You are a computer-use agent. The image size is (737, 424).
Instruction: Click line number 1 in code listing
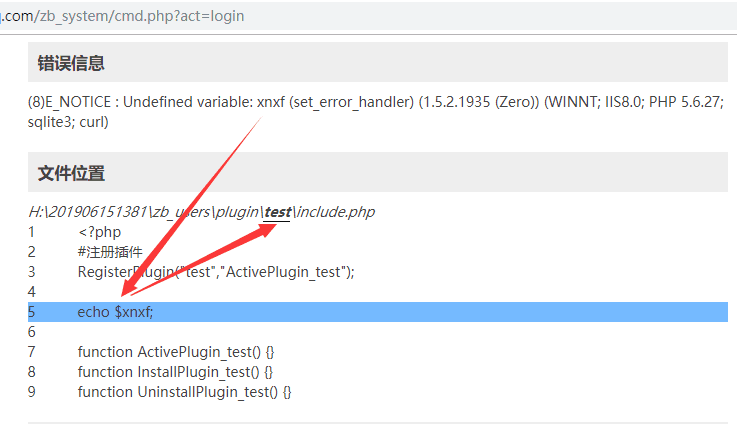(x=31, y=232)
